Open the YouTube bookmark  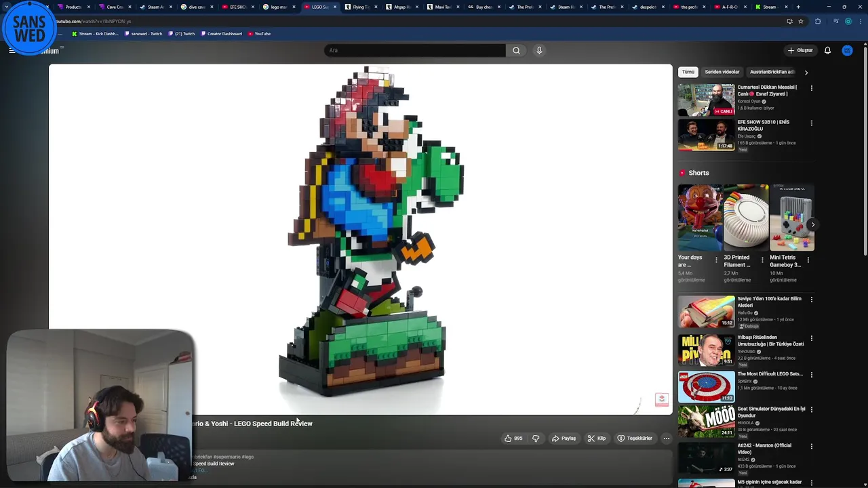(x=259, y=33)
